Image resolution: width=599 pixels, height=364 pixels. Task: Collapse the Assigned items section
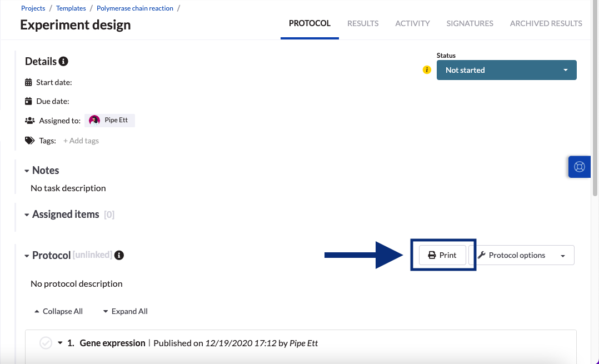(27, 215)
